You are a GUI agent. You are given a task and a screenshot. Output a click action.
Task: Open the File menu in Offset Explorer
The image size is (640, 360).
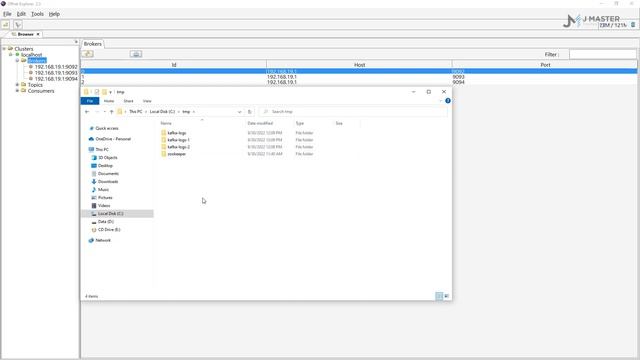(x=7, y=14)
